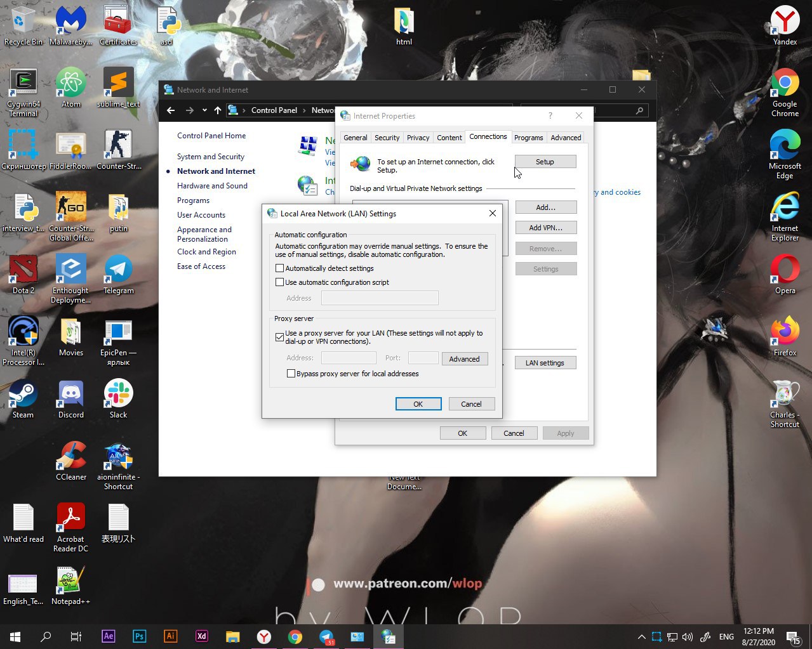Select the Advanced tab in Internet Properties

[x=566, y=138]
